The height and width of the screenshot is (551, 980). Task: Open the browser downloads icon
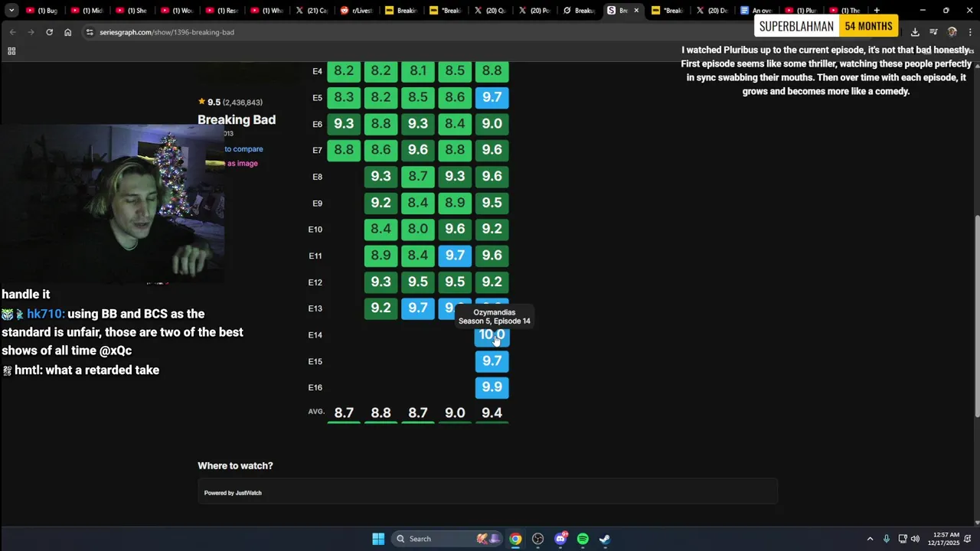[915, 32]
